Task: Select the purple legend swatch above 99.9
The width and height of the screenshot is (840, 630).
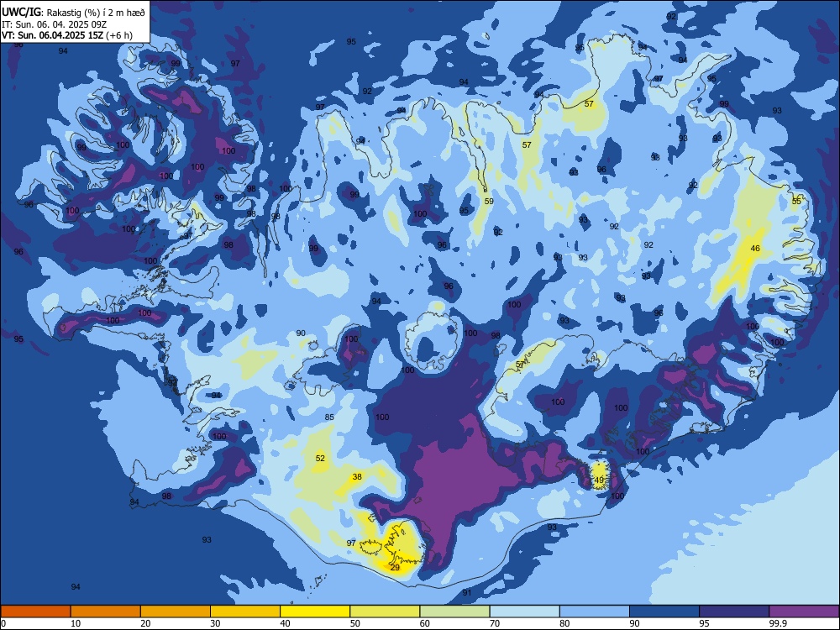Action: 804,612
